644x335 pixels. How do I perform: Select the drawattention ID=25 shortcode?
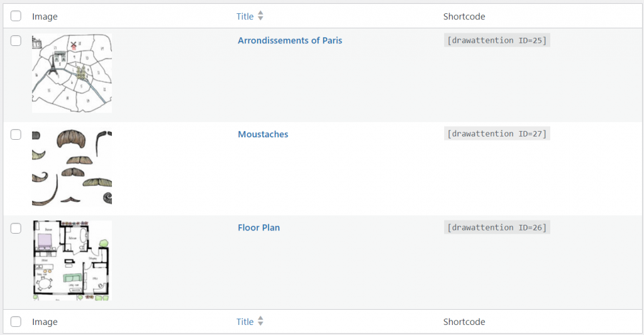point(497,40)
